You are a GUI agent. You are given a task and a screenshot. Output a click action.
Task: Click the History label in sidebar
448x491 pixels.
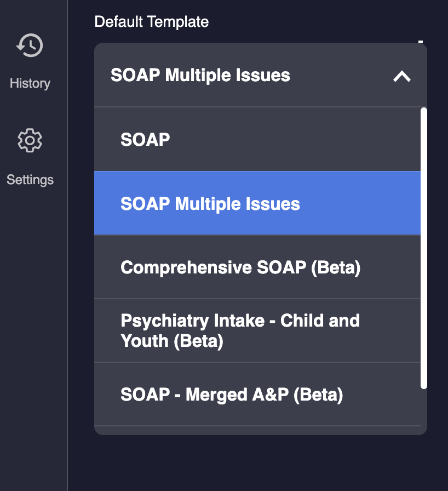[30, 83]
